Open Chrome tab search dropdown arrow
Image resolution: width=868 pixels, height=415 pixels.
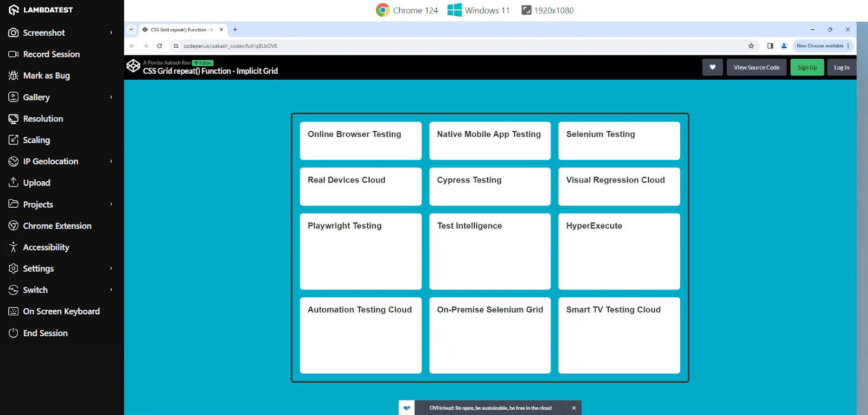pos(131,30)
